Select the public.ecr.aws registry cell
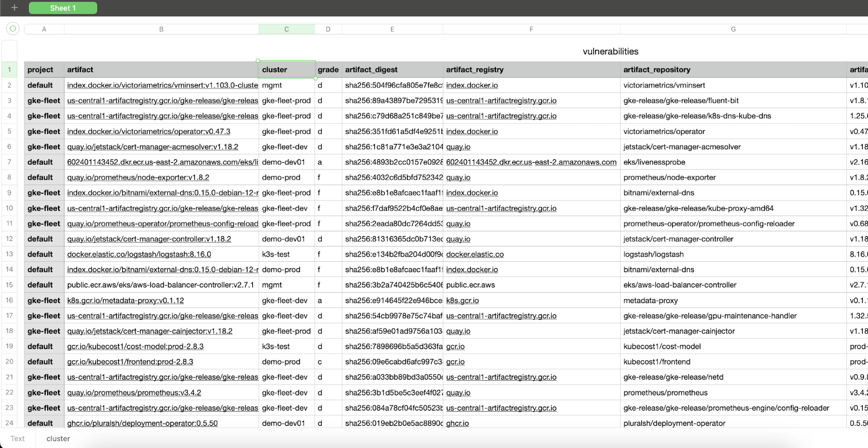The image size is (868, 448). 532,285
